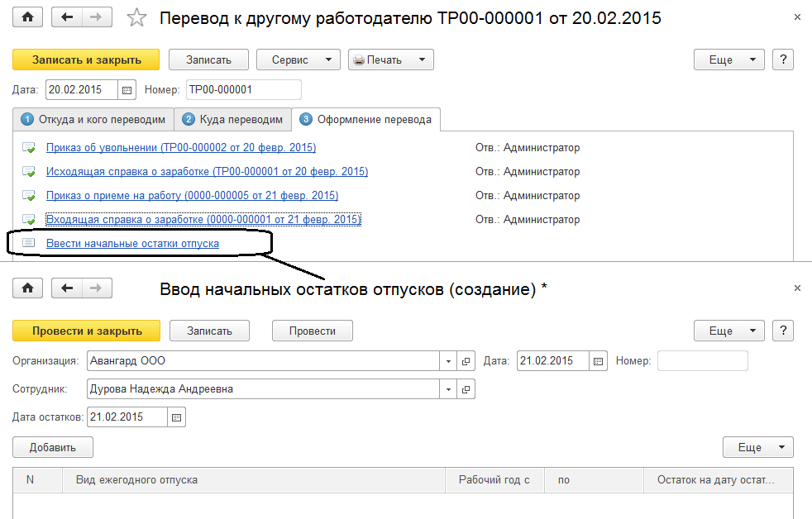Expand the Сотрудник dropdown arrow
The image size is (812, 519).
pyautogui.click(x=448, y=389)
